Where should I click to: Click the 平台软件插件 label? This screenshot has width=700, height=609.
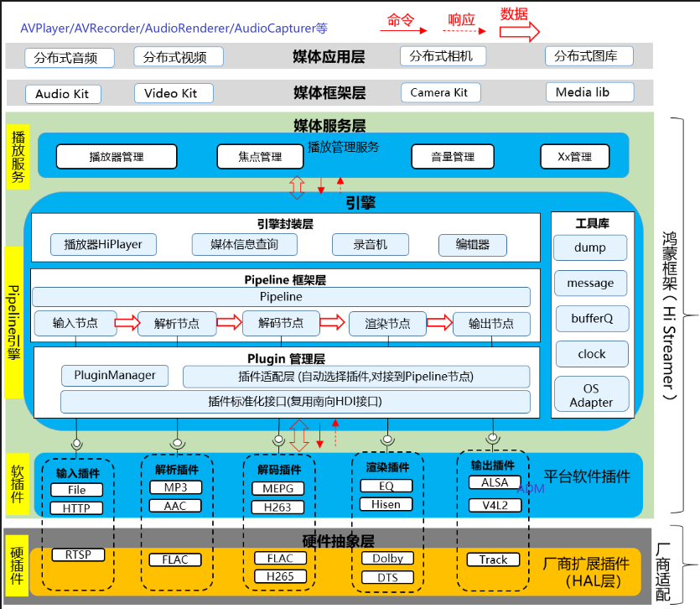587,476
